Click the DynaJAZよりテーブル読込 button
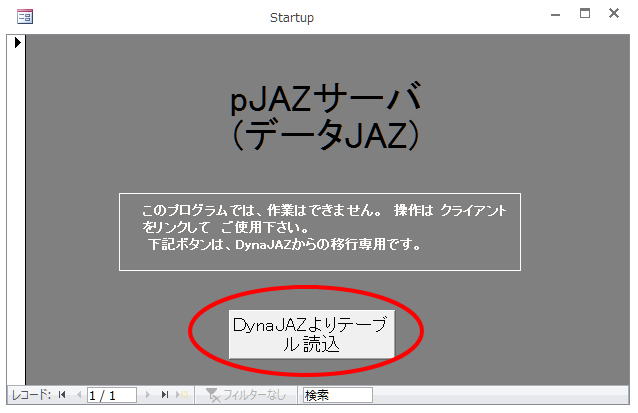The image size is (638, 413). (x=312, y=334)
